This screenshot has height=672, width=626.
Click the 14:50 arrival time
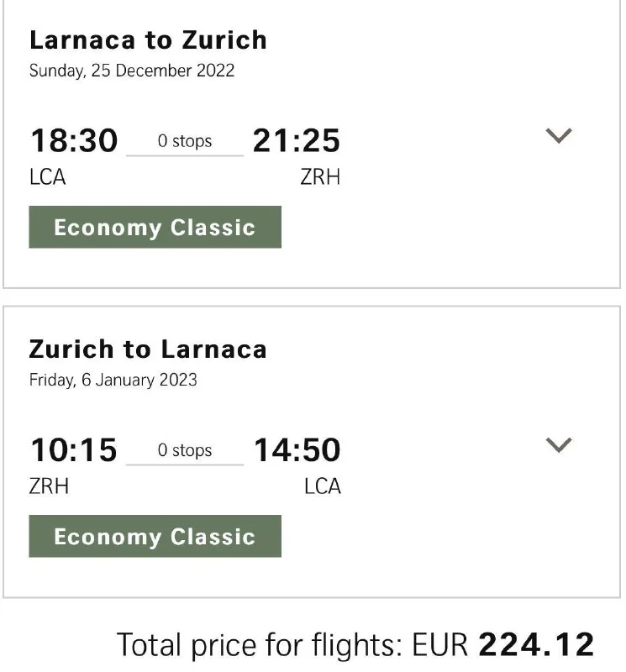tap(297, 449)
